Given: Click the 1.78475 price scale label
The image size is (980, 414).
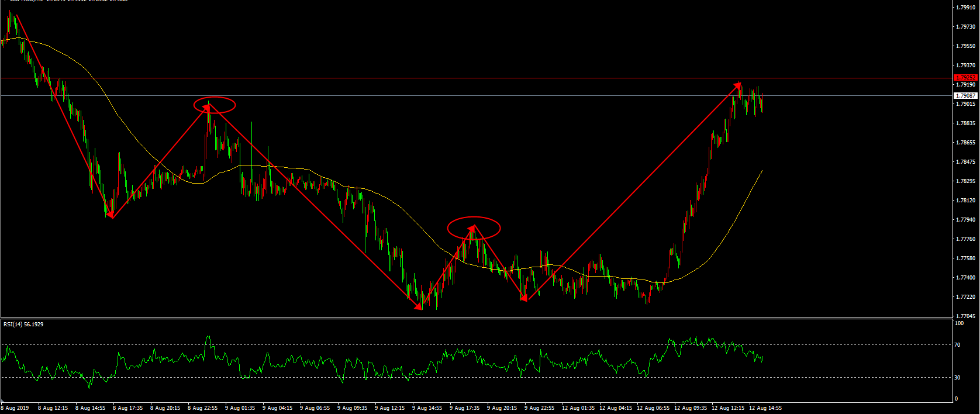Looking at the screenshot, I should 965,162.
